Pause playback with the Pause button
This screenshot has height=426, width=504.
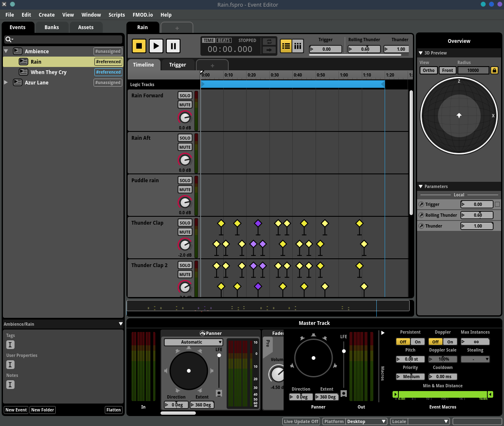pos(173,46)
